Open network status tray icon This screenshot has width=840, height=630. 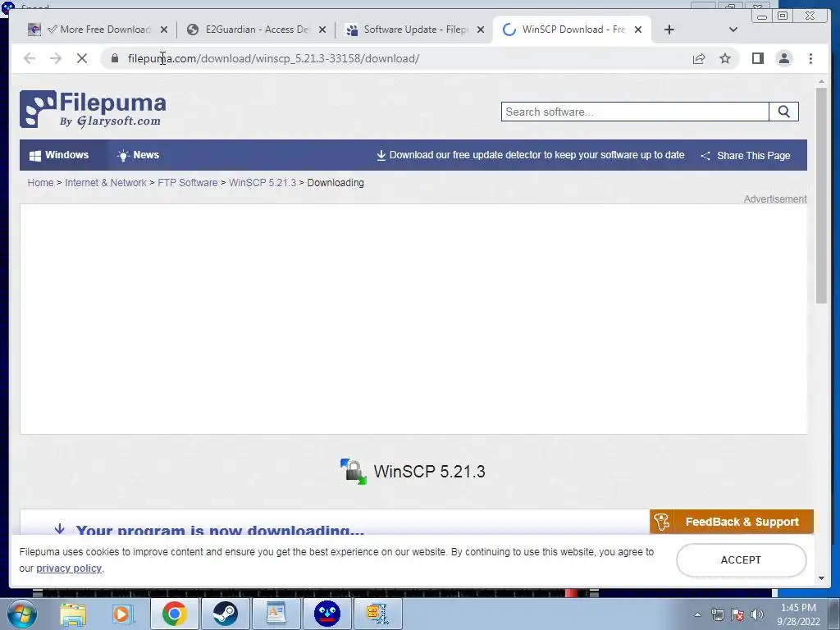717,614
